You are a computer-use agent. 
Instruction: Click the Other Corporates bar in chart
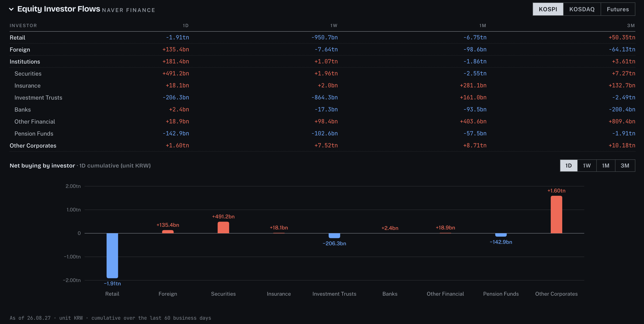click(556, 214)
